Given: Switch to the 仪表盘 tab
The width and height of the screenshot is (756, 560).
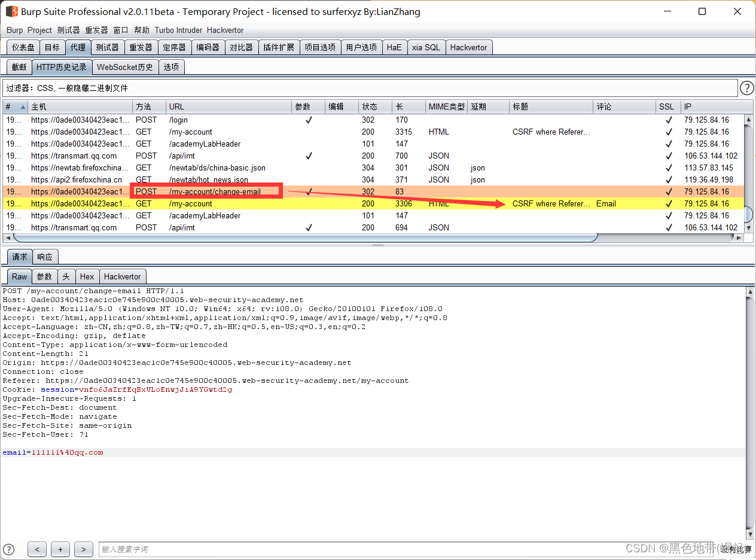Looking at the screenshot, I should pyautogui.click(x=23, y=47).
